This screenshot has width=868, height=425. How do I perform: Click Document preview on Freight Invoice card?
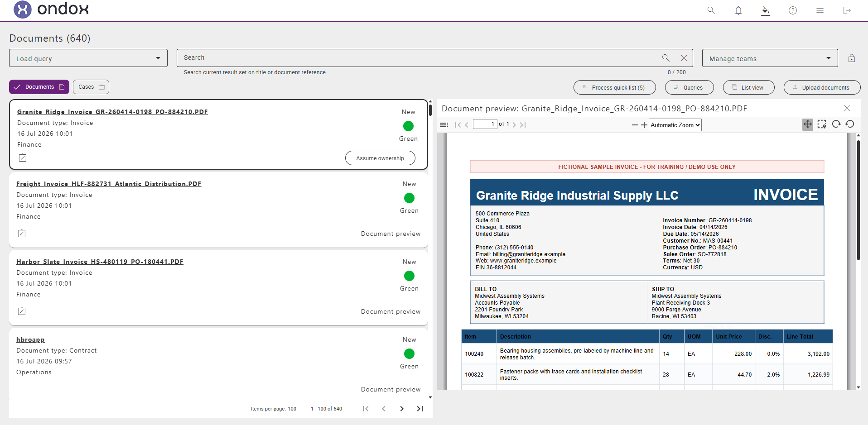(x=391, y=234)
